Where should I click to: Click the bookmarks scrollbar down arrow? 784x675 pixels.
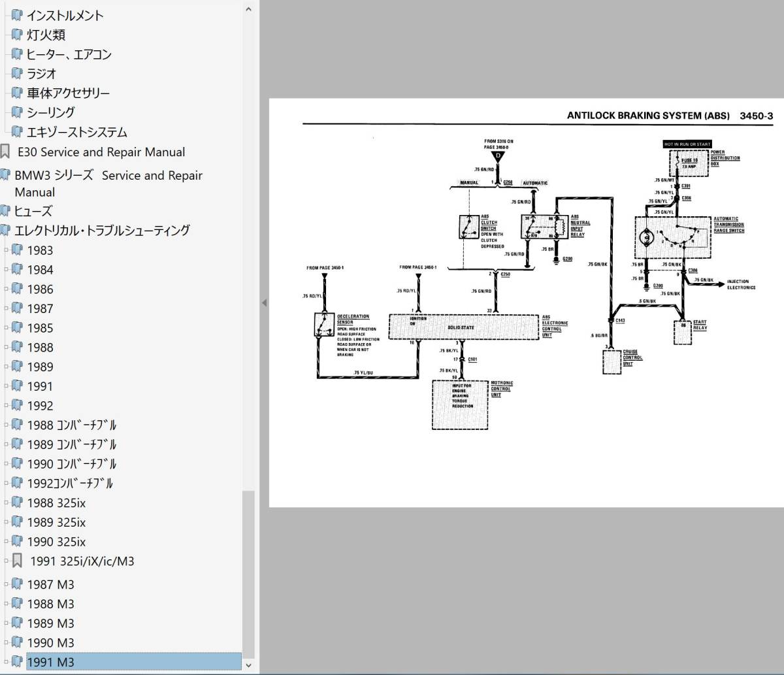tap(248, 665)
